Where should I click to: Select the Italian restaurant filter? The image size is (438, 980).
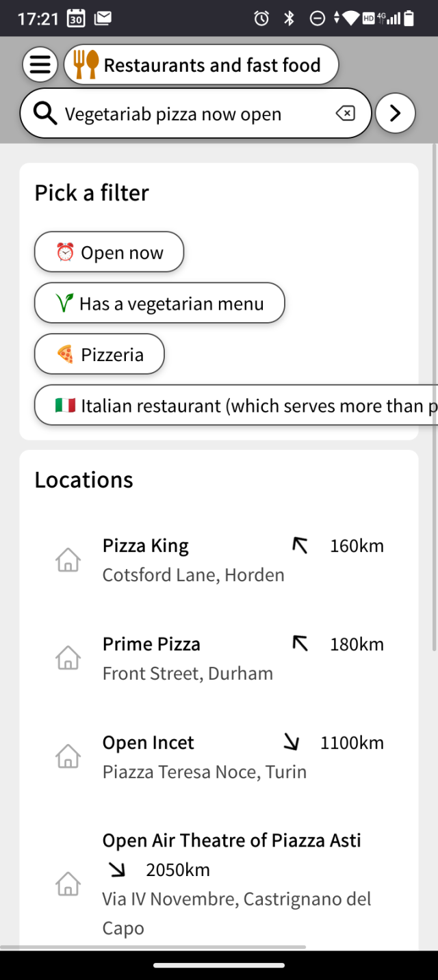tap(236, 406)
